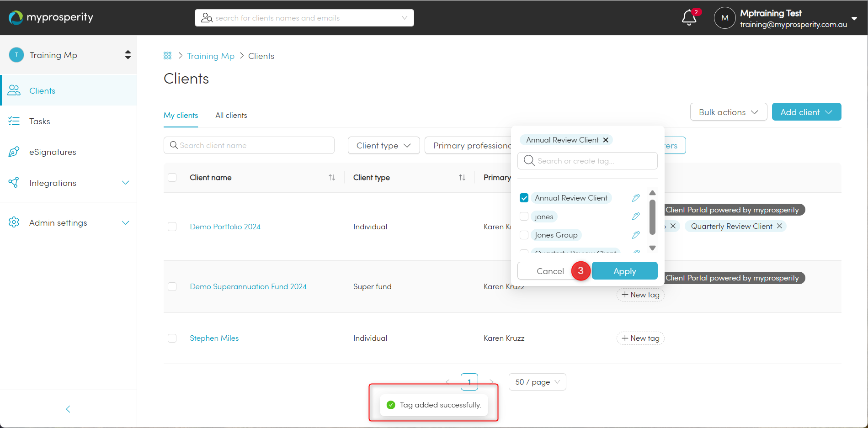Sort by Client name column arrows
868x428 pixels.
[332, 177]
